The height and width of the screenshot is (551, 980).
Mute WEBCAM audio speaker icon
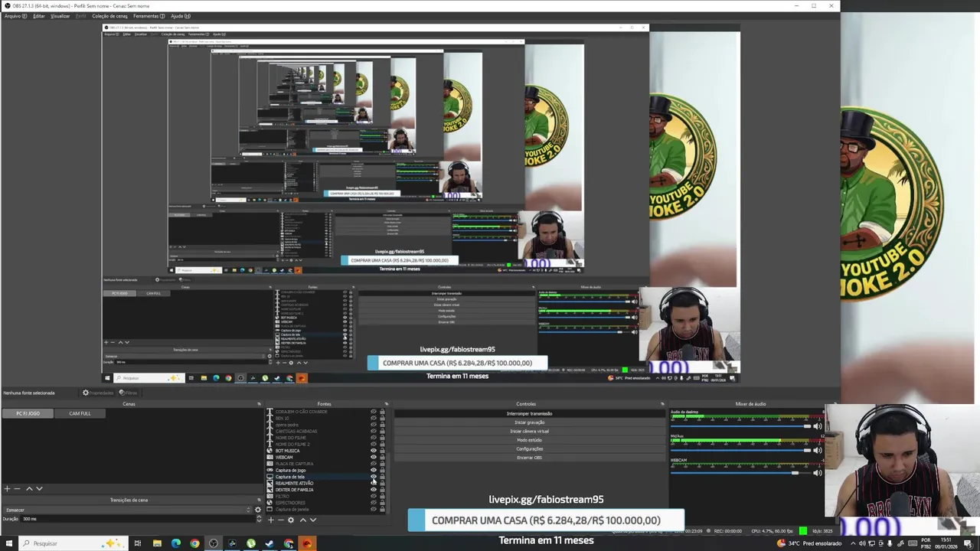pyautogui.click(x=817, y=473)
